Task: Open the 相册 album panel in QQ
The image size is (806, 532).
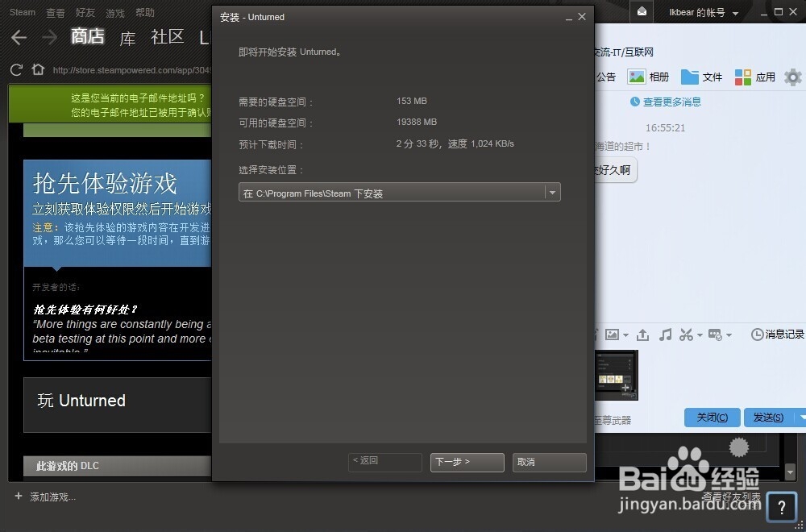Action: tap(648, 77)
